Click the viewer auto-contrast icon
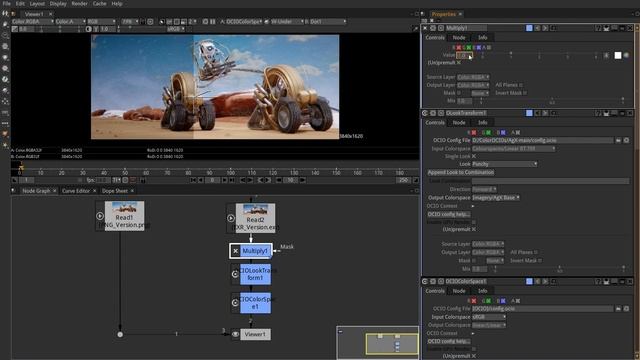The width and height of the screenshot is (640, 360). (89, 29)
